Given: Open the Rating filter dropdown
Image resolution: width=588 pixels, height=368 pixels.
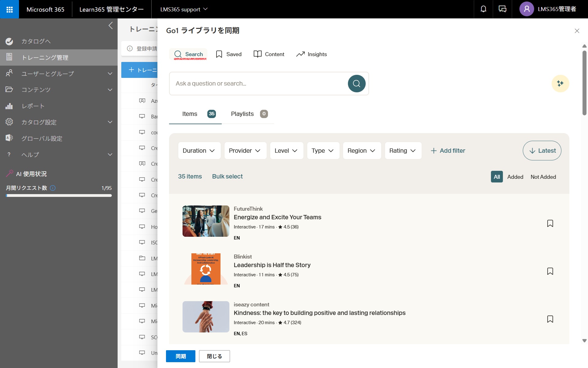Looking at the screenshot, I should click(403, 151).
